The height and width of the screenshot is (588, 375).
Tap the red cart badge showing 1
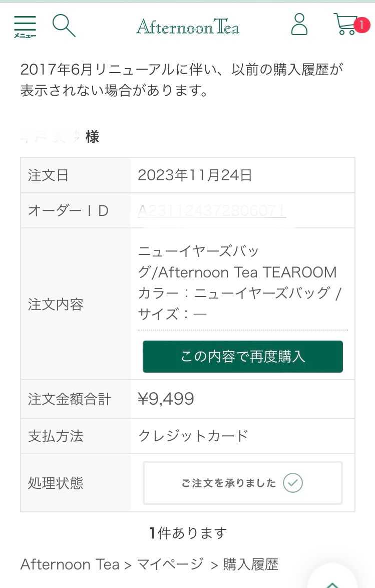click(x=361, y=25)
